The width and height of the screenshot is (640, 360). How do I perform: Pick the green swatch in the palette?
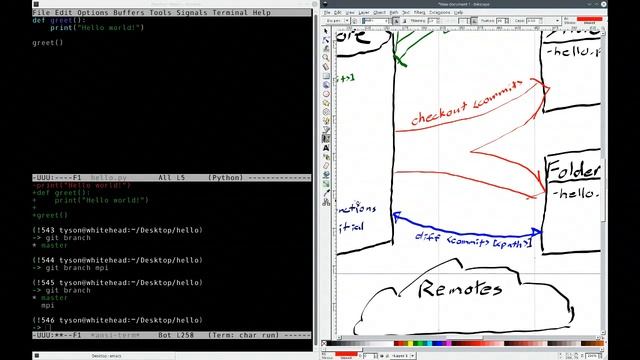click(419, 343)
